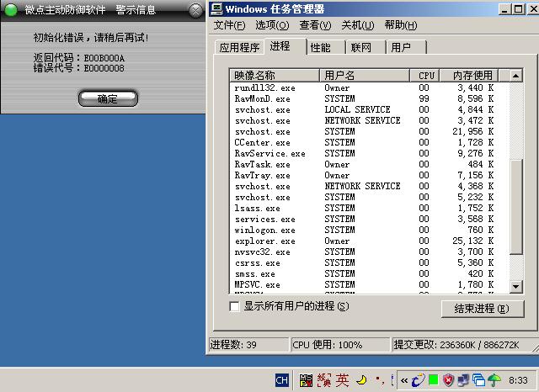Select nvsvc32.exe process row
Screen dimensions: 539x392
click(x=369, y=252)
